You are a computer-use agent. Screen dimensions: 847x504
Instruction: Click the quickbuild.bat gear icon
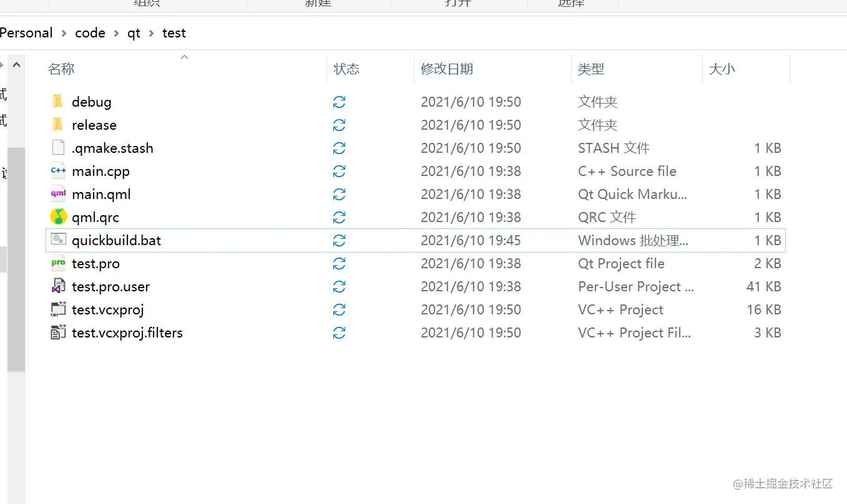coord(58,240)
